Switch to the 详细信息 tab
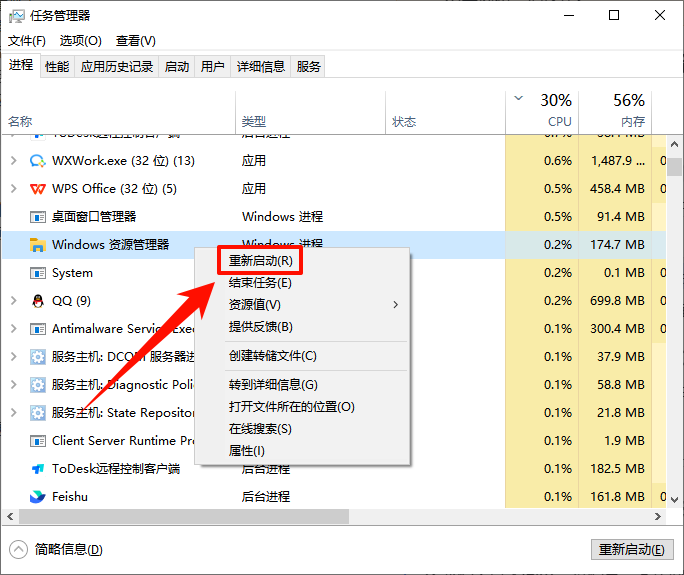This screenshot has width=684, height=575. [260, 67]
